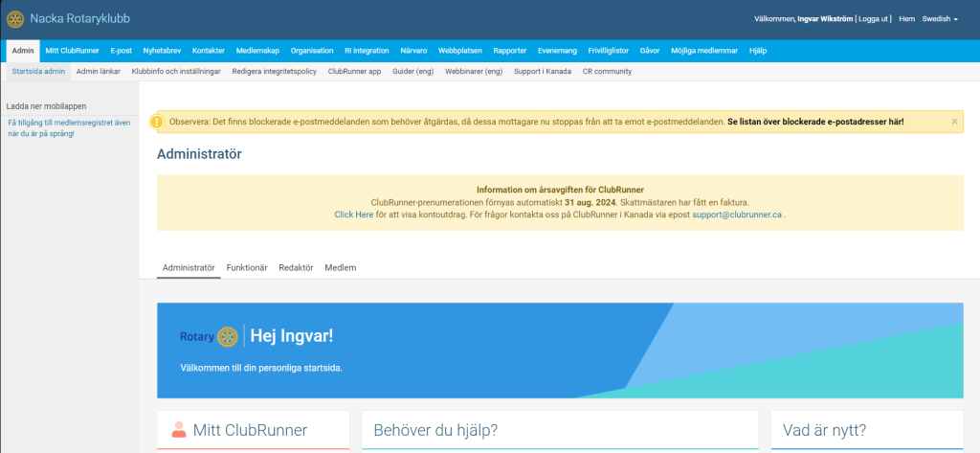
Task: Click the person icon beside Mitt ClubRunner
Action: pyautogui.click(x=179, y=430)
